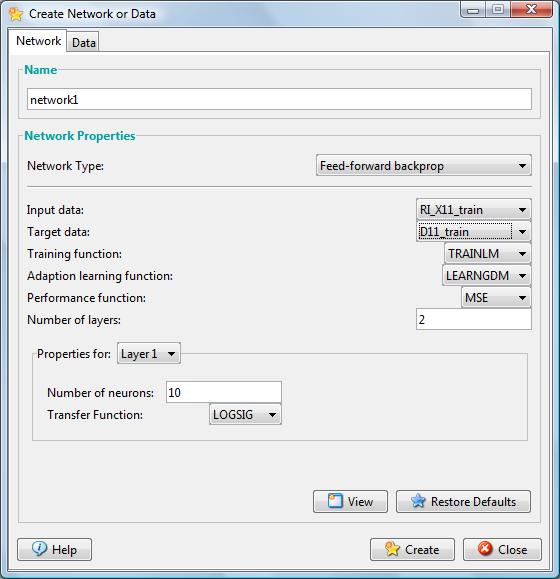Click the Restore Defaults button
This screenshot has height=579, width=560.
(x=463, y=501)
